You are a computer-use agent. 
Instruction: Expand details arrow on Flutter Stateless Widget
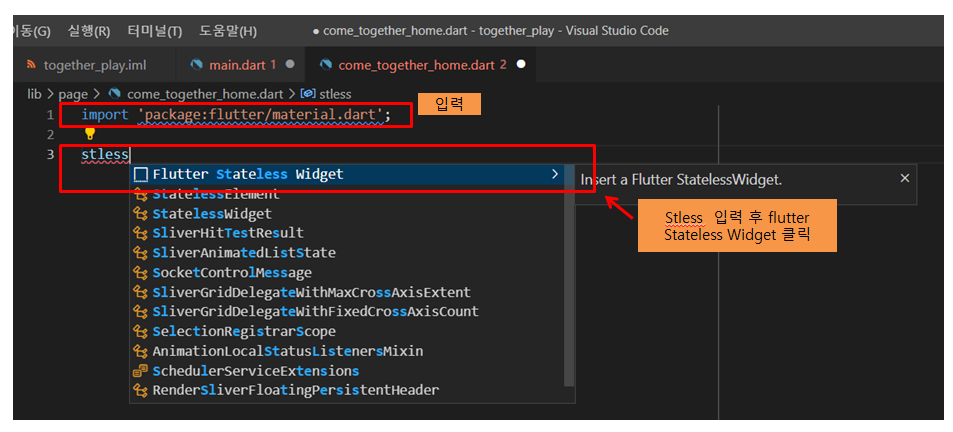pos(554,174)
